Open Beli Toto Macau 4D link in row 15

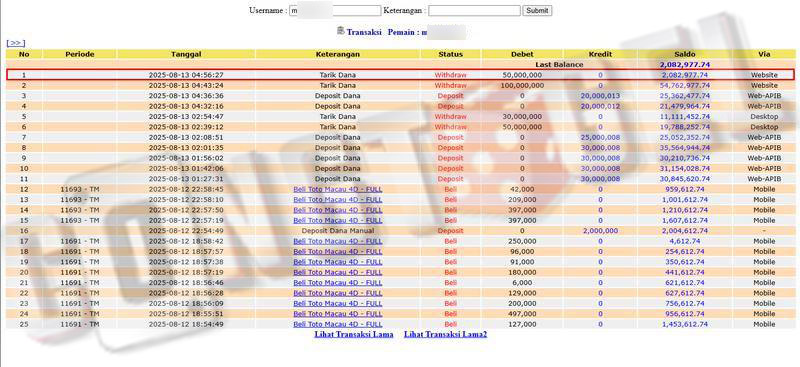coord(338,221)
